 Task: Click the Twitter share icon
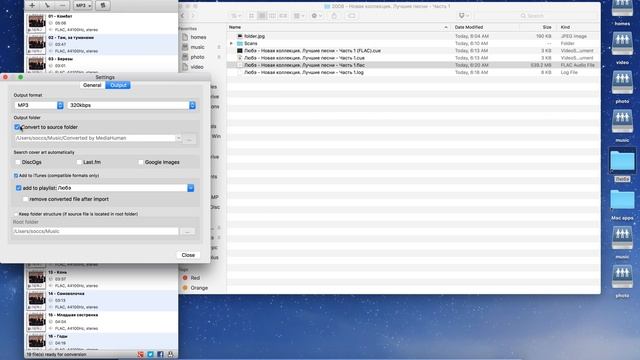coord(151,355)
